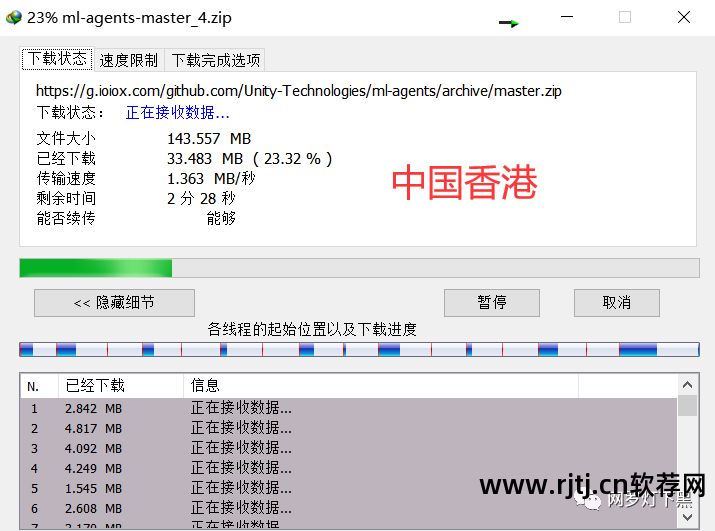Click the 各线程的起始位置以及下载进度 caption

(x=312, y=329)
